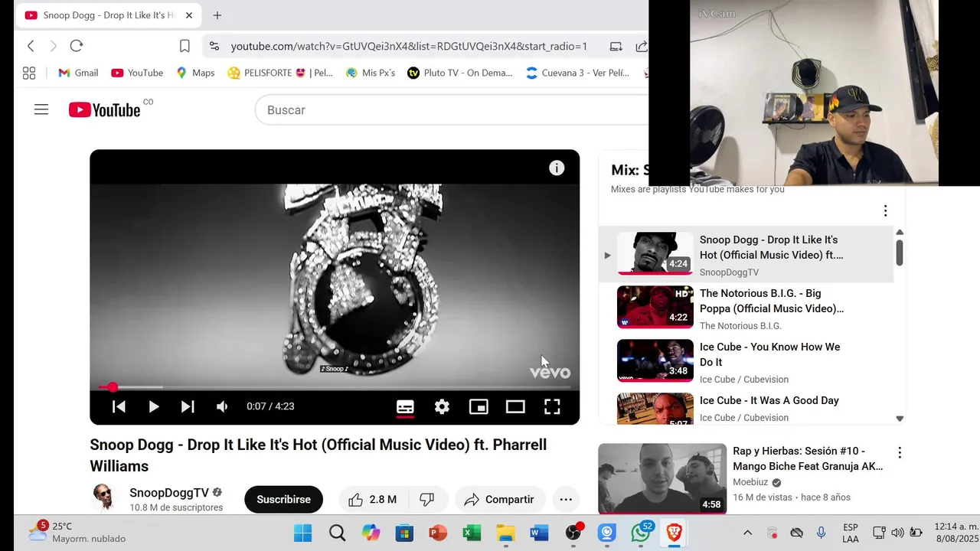Open PowerPoint from the taskbar
Image resolution: width=980 pixels, height=551 pixels.
point(438,533)
